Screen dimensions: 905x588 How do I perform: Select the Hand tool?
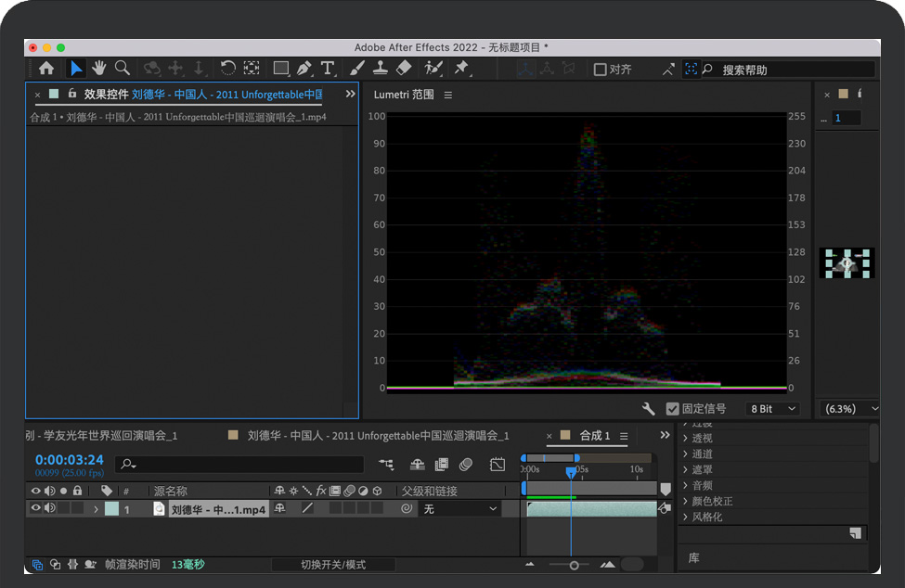click(98, 68)
